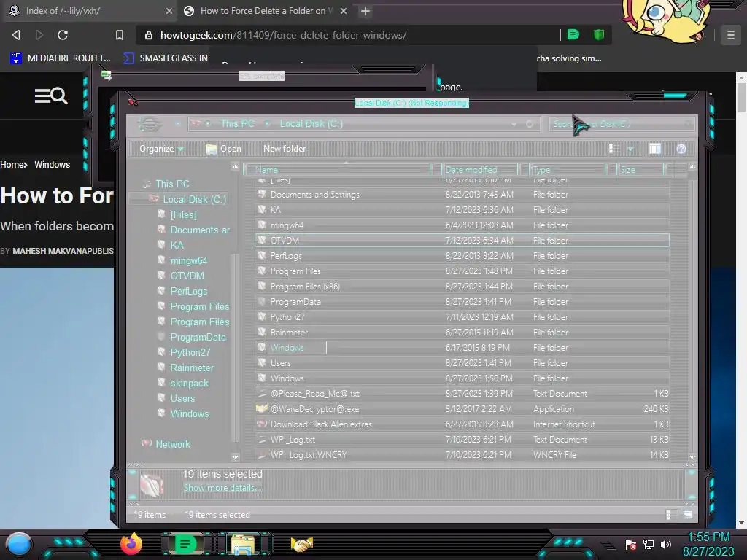The image size is (747, 560).
Task: Click the address bar history dropdown arrow
Action: [514, 124]
